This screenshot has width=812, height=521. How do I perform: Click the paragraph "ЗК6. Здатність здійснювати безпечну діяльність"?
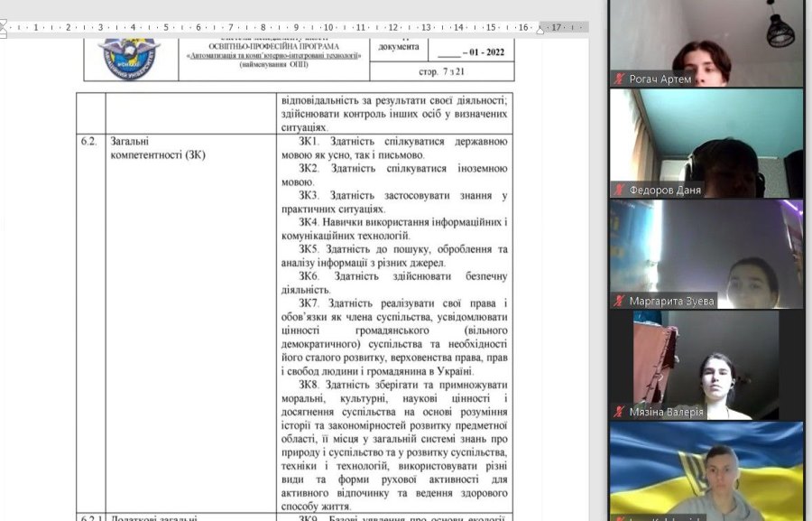[394, 283]
